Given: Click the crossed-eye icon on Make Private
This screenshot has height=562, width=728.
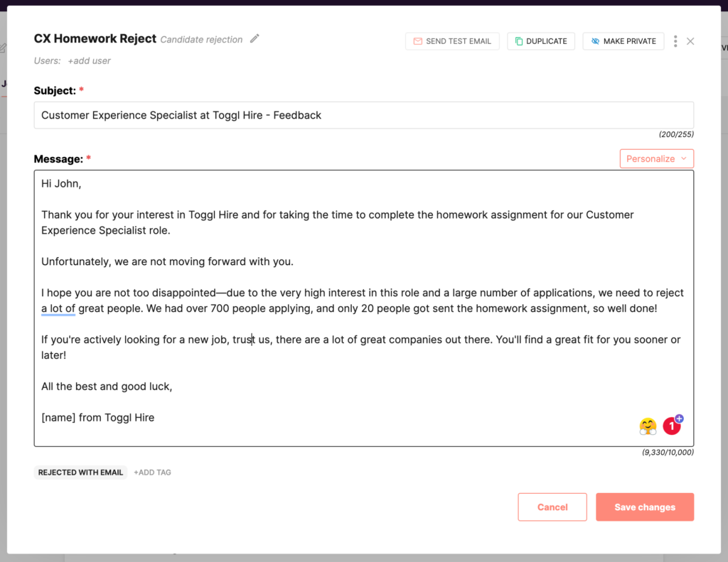Looking at the screenshot, I should (595, 40).
